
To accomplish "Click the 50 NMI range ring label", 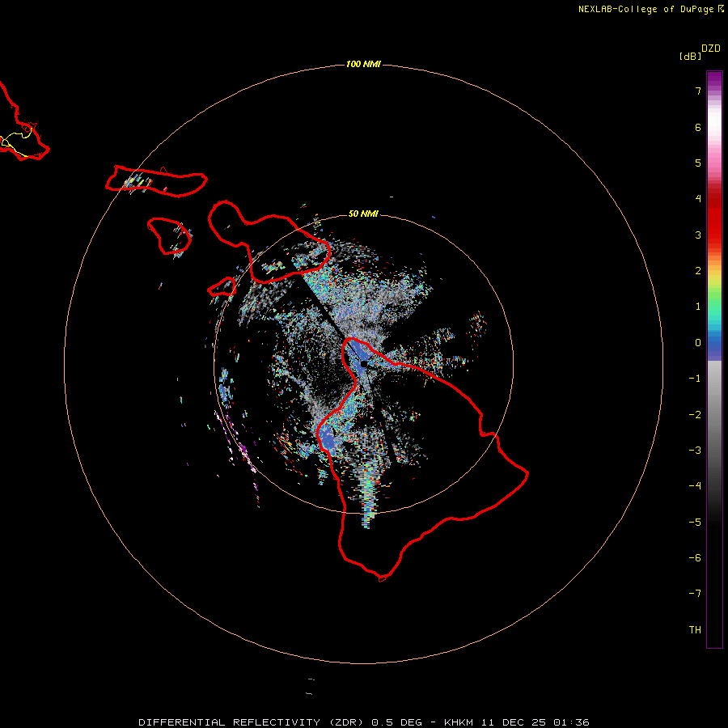I will [363, 214].
